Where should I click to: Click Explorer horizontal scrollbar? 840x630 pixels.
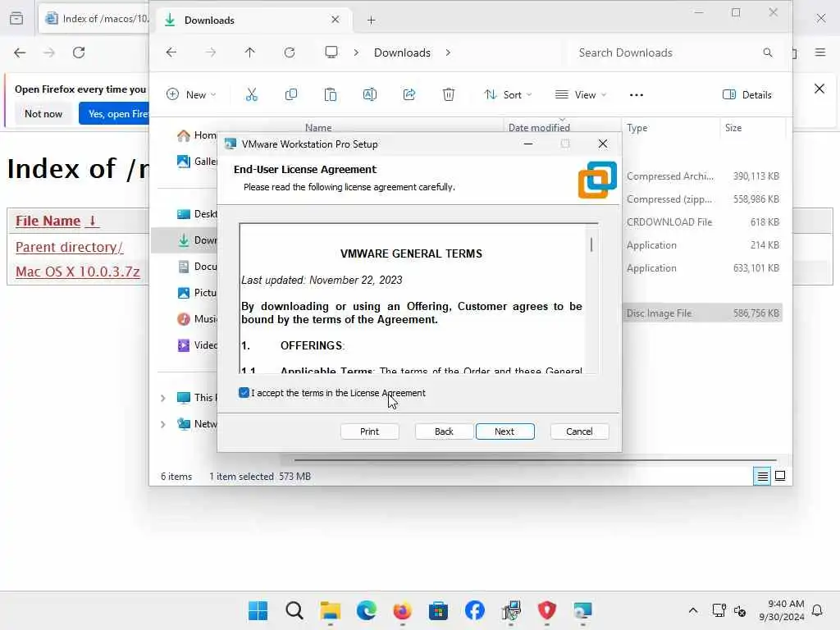(535, 459)
